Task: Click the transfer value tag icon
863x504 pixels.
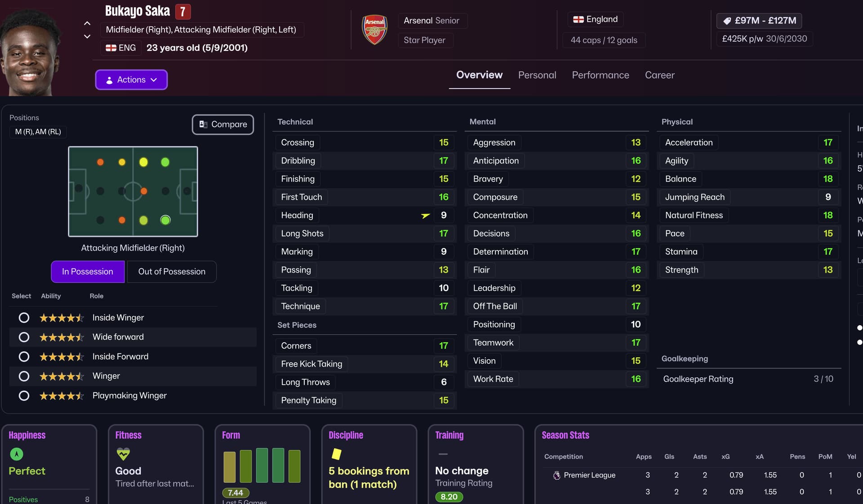Action: tap(727, 21)
